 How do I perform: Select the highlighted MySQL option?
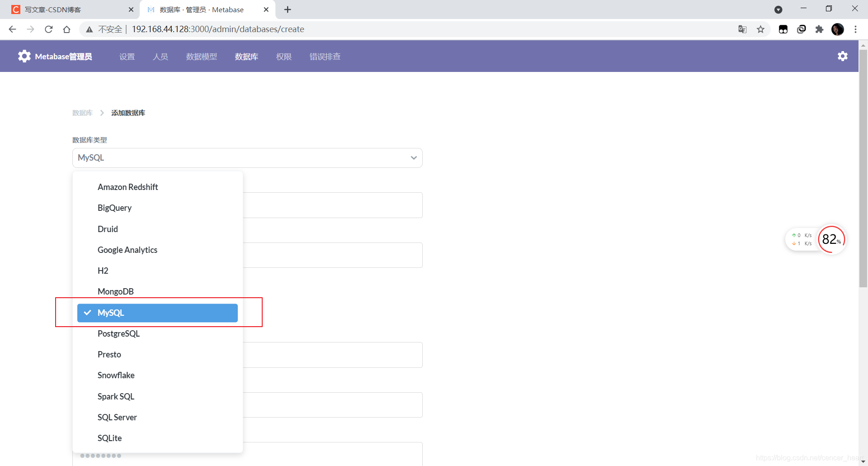157,313
